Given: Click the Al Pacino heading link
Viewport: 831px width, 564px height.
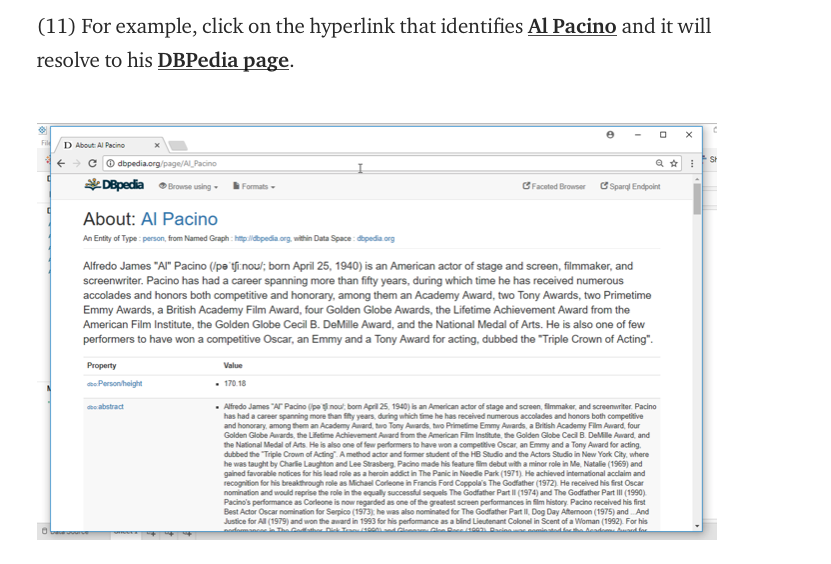Looking at the screenshot, I should (179, 219).
